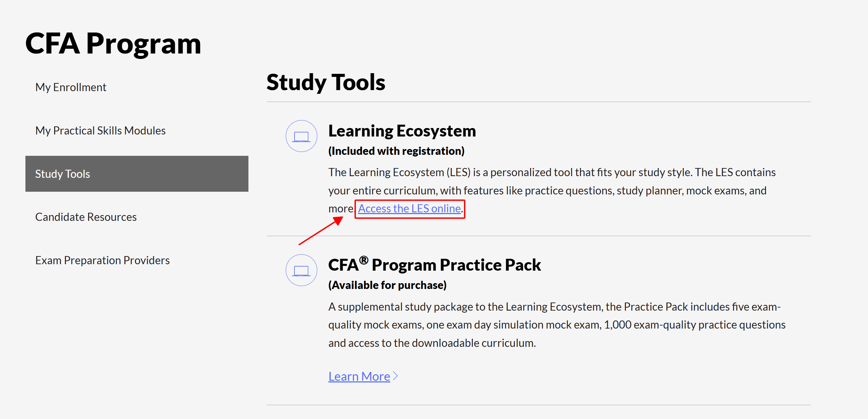Click the chevron arrow beside Learn More
The image size is (868, 419).
click(395, 376)
